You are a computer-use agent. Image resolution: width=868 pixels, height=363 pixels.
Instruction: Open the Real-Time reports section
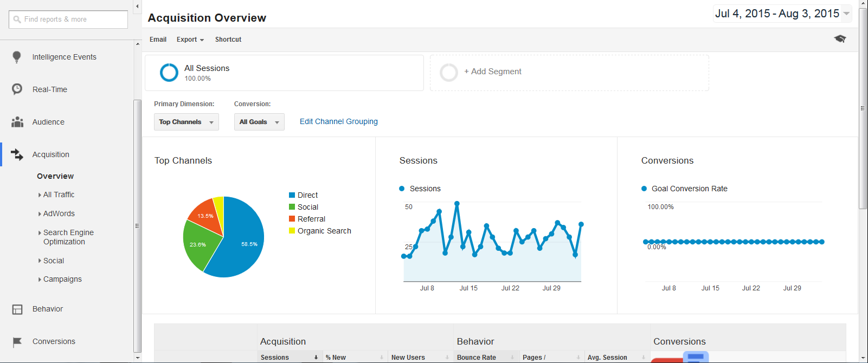[50, 89]
